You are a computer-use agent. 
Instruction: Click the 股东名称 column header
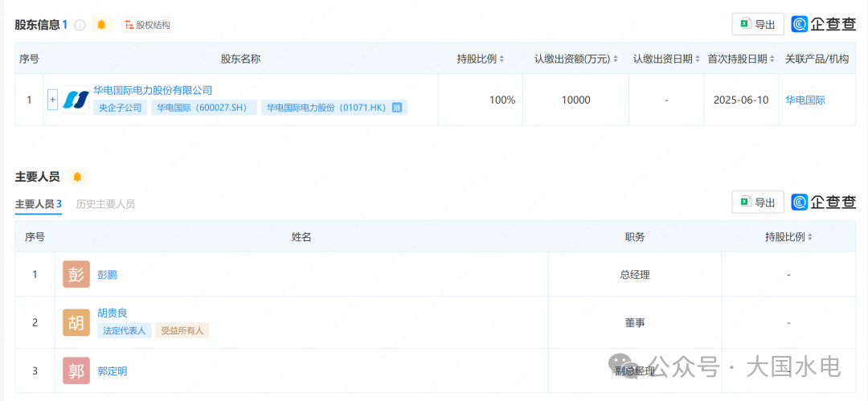(241, 59)
